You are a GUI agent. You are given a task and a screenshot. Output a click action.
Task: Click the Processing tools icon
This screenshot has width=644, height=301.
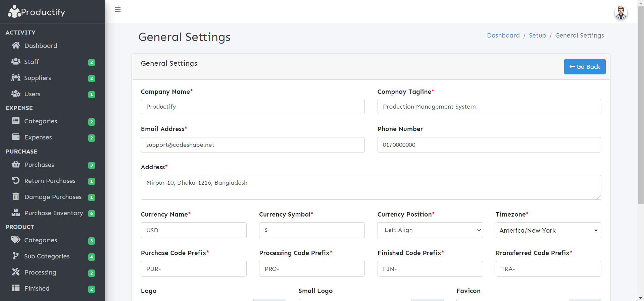(x=16, y=272)
